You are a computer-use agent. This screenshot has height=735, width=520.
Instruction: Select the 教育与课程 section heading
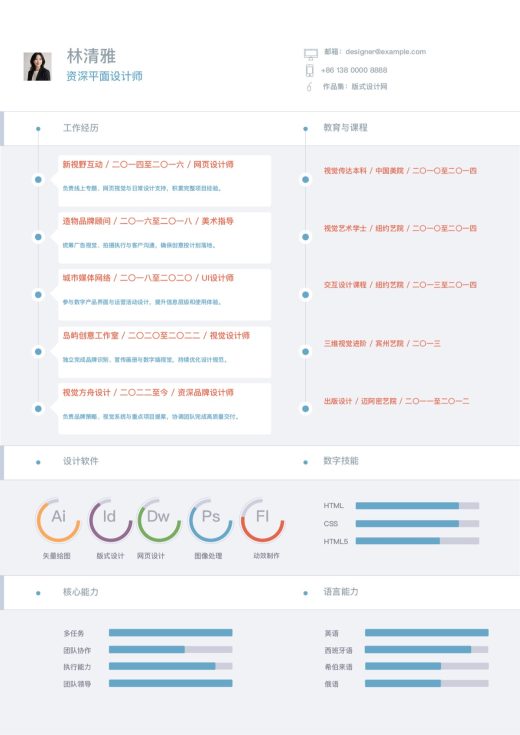tap(345, 128)
